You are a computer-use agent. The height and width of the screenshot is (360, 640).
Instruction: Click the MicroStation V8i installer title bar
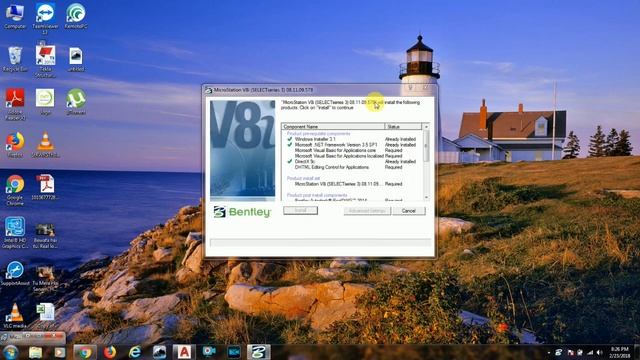(320, 90)
